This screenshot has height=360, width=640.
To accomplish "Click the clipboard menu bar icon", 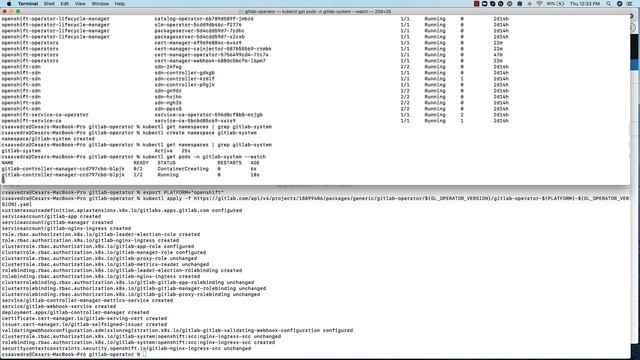I will 519,4.
